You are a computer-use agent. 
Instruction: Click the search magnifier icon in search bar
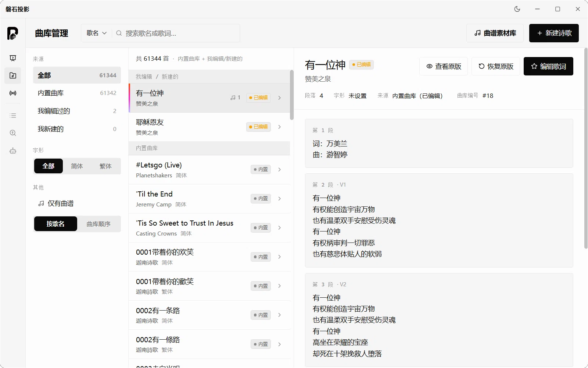coord(119,33)
